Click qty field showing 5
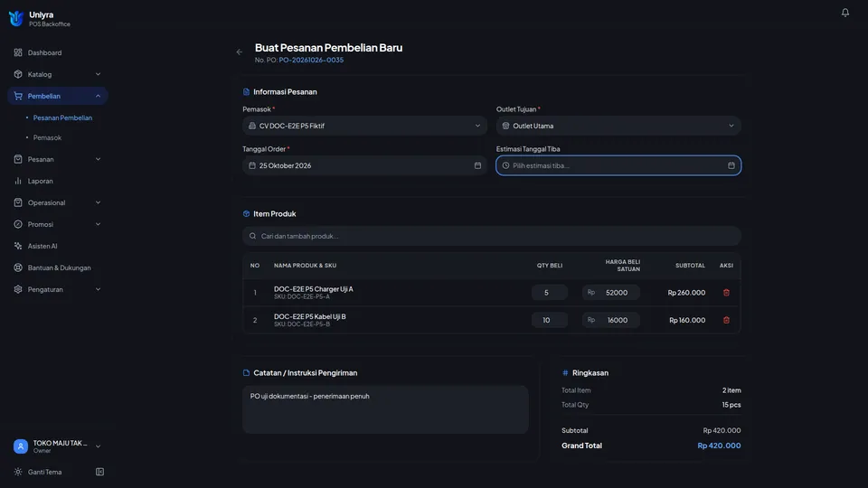The image size is (868, 488). [549, 292]
